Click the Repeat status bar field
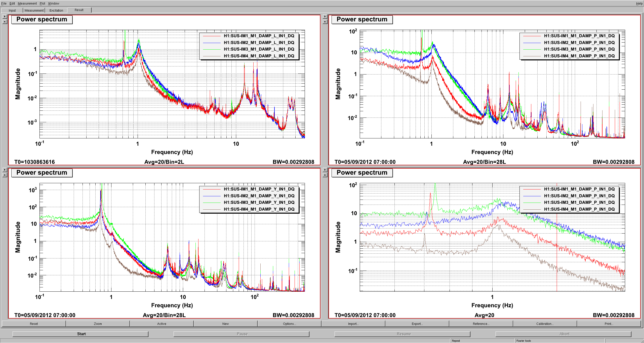The image size is (644, 343). coord(482,341)
